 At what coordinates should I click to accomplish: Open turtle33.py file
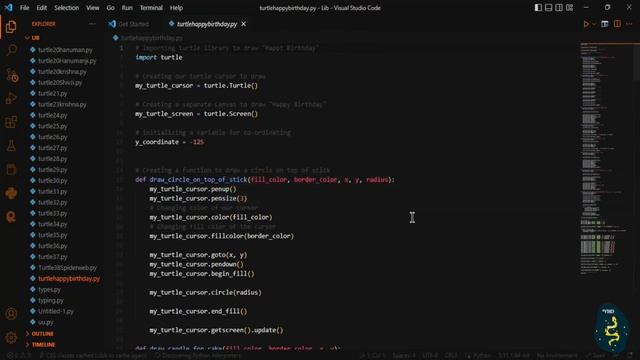pos(53,213)
